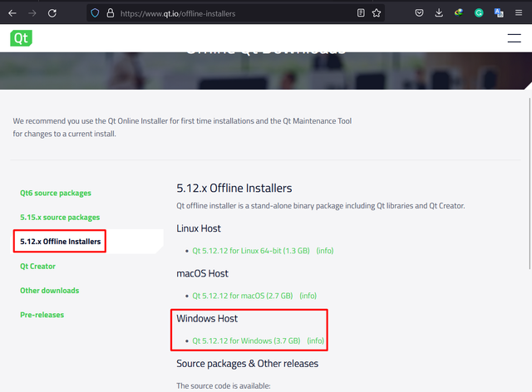
Task: Reload the current page
Action: 52,13
